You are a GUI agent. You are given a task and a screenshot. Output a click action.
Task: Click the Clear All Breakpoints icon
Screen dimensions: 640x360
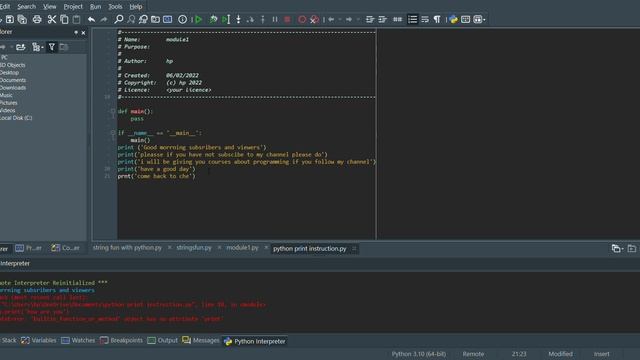(x=314, y=19)
